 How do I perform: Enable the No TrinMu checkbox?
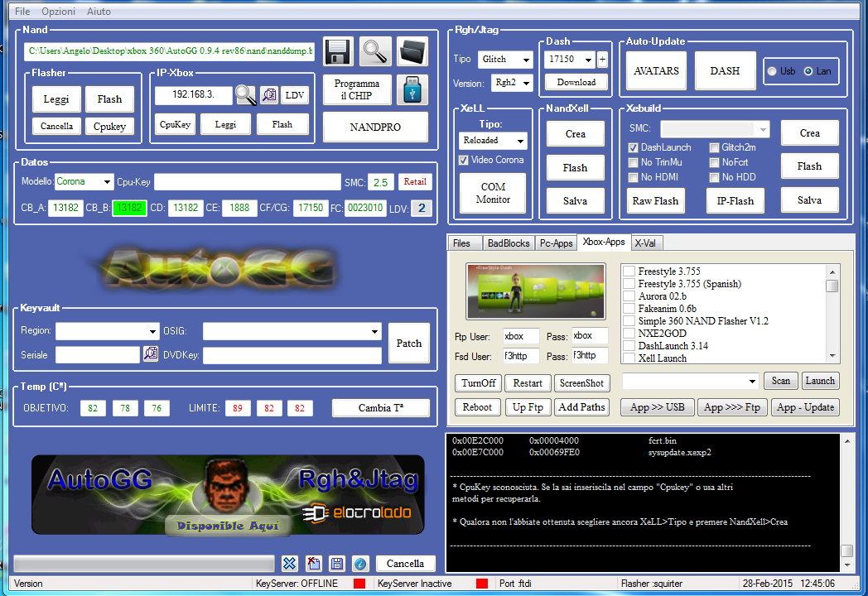(x=634, y=163)
